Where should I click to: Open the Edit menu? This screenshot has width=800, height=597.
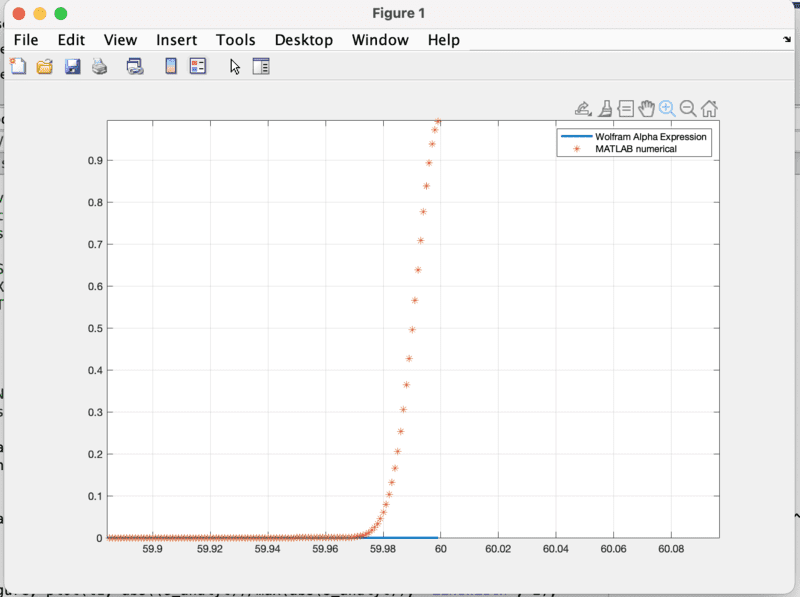tap(71, 40)
